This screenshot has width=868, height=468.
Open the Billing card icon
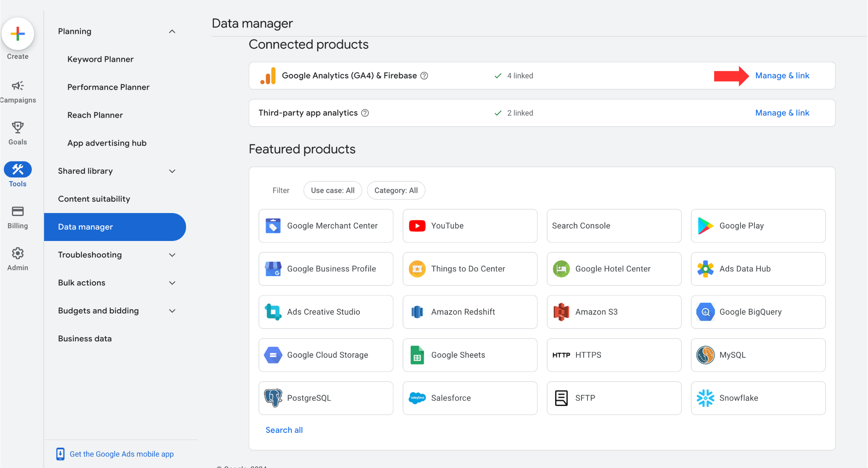click(18, 211)
